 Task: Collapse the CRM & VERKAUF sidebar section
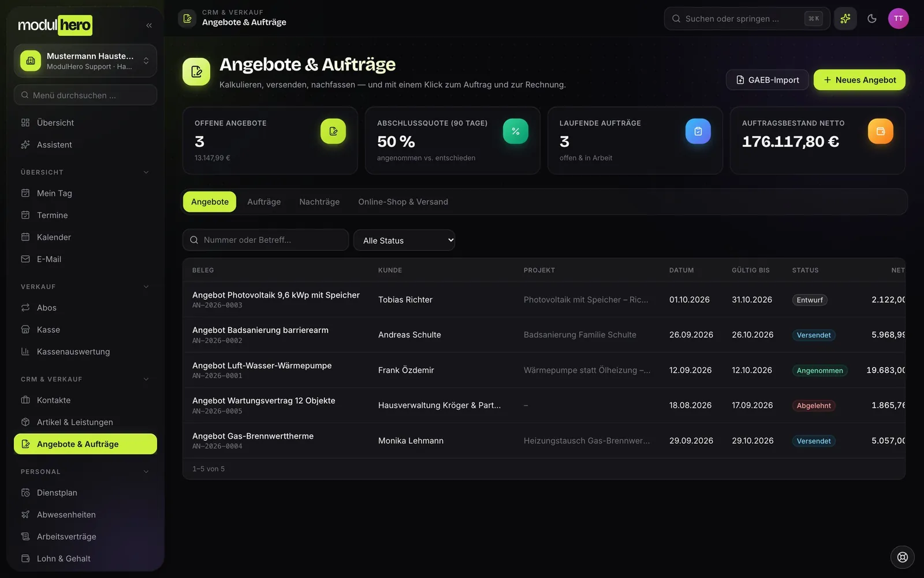point(85,379)
